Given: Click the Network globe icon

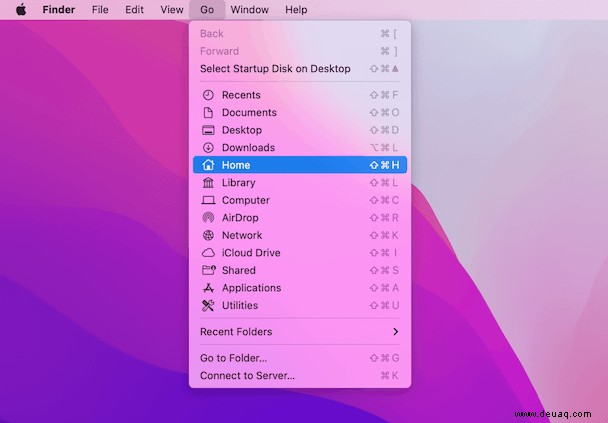Looking at the screenshot, I should (208, 235).
